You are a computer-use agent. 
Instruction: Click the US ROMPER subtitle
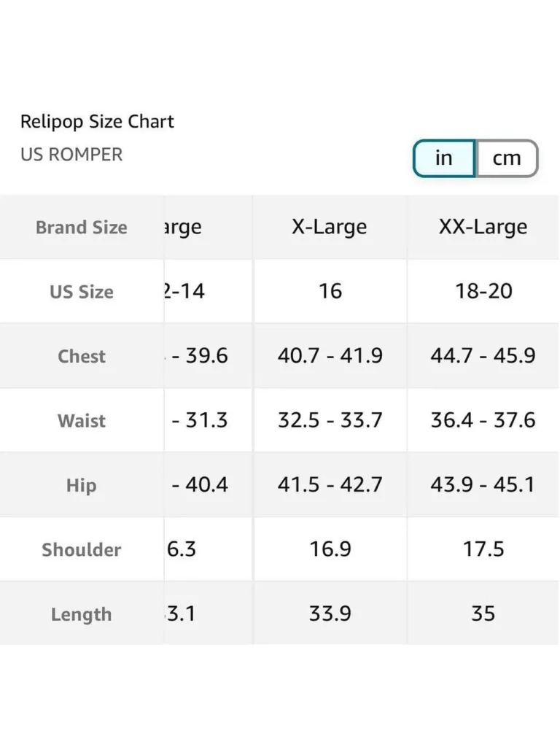point(71,155)
